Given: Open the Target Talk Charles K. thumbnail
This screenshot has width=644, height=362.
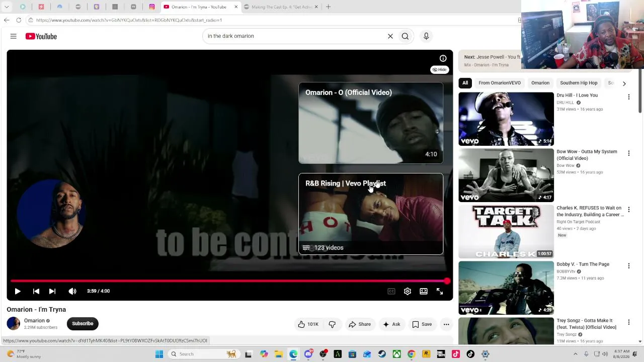Looking at the screenshot, I should click(506, 232).
